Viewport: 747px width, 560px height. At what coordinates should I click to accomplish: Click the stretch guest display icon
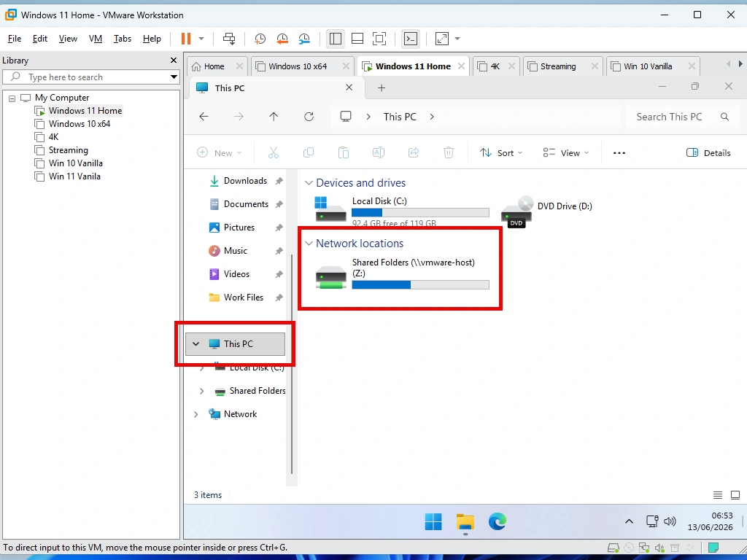[442, 39]
